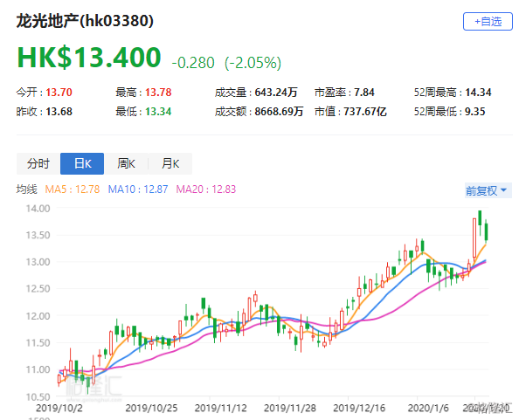This screenshot has width=519, height=420.
Task: Click the 最低 value 13.34
Action: coord(158,112)
